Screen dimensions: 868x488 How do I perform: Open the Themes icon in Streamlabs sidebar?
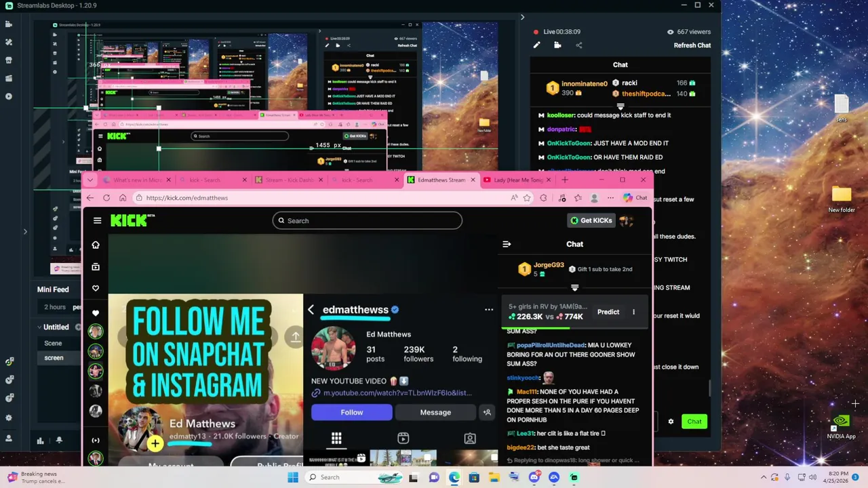pyautogui.click(x=9, y=42)
